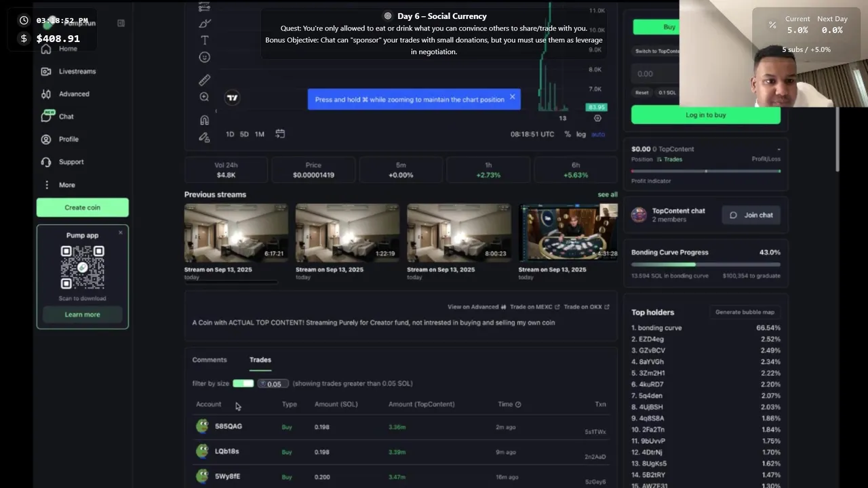Click the 5Wy8fE account avatar
The image size is (868, 488).
(202, 476)
